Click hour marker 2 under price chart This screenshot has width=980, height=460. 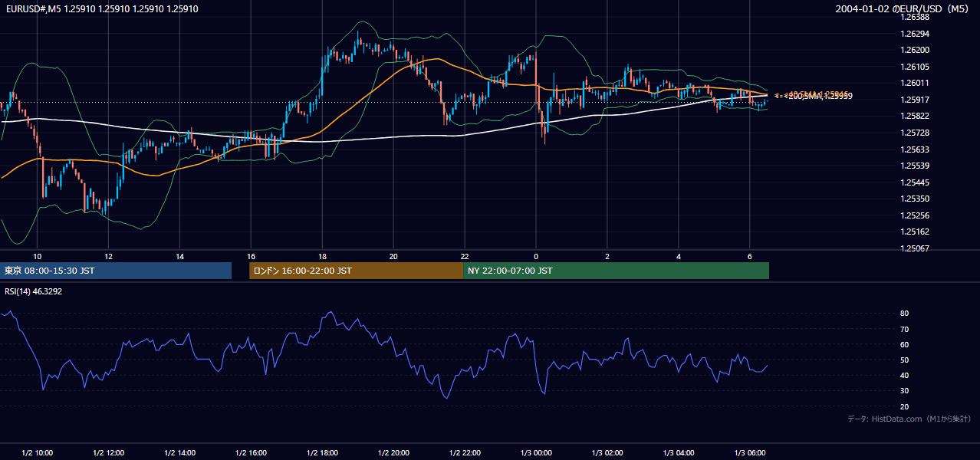607,256
